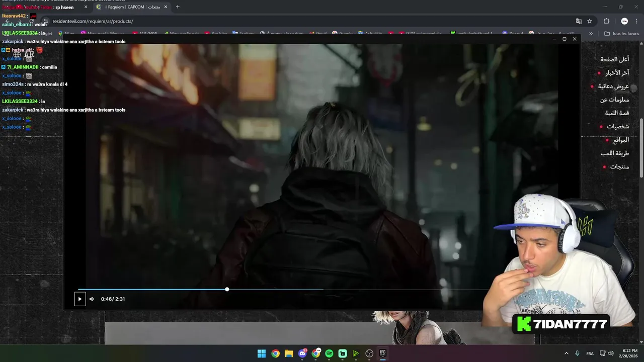
Task: Open Epic Games Launcher from the taskbar
Action: point(383,353)
